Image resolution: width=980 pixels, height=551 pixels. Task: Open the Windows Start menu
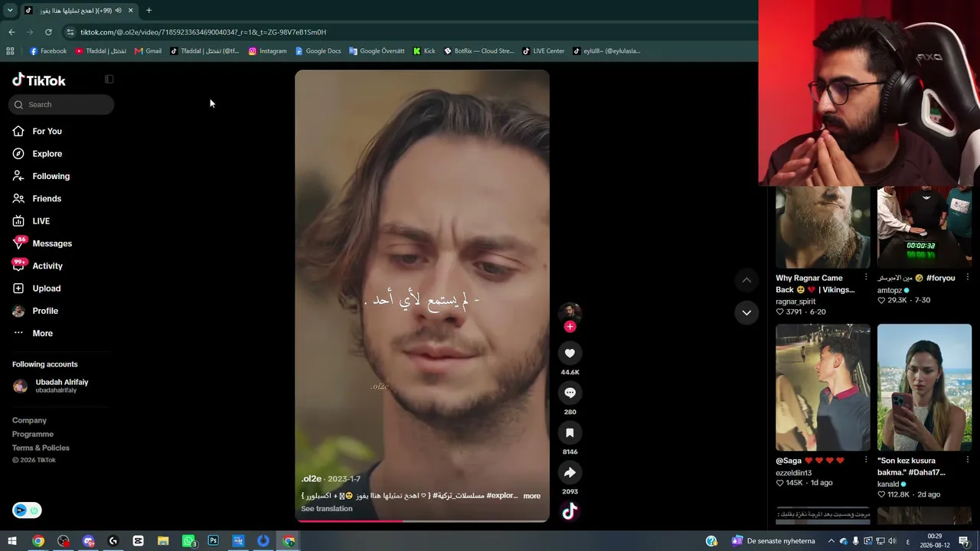tap(12, 541)
